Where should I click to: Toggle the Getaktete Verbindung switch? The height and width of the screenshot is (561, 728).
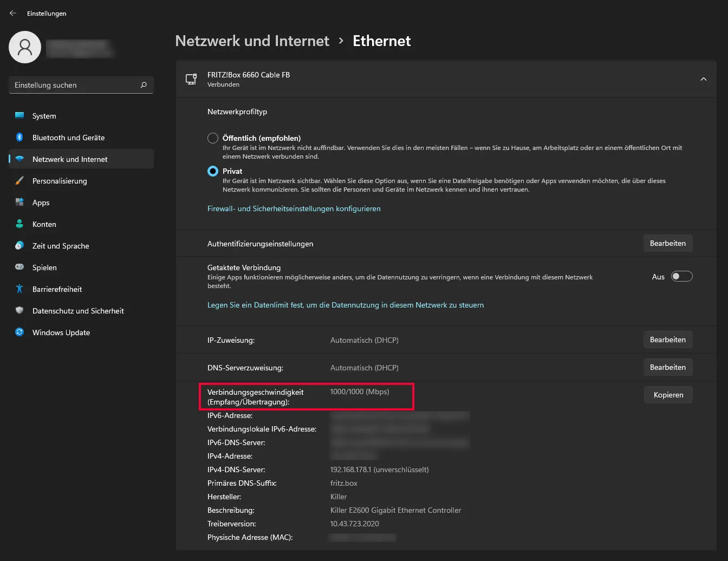coord(681,277)
